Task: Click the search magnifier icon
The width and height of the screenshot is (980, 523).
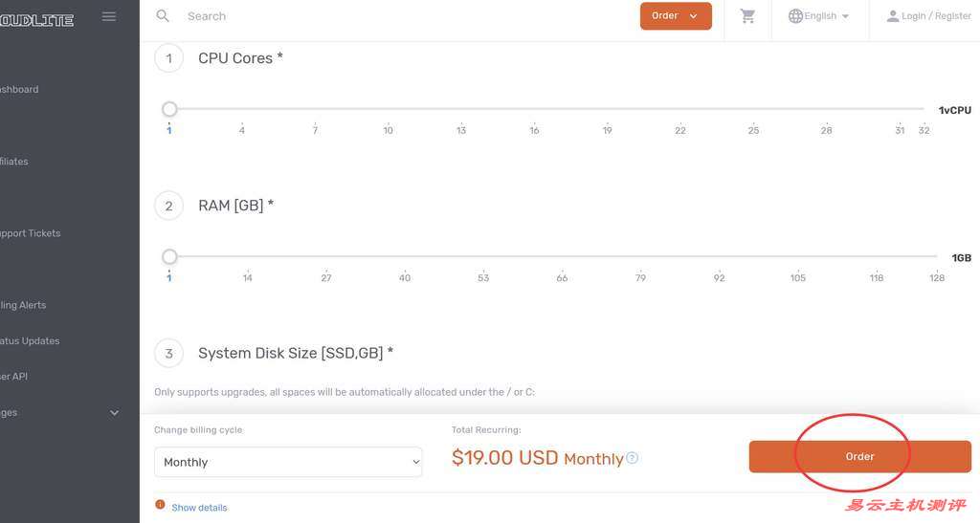Action: (163, 16)
